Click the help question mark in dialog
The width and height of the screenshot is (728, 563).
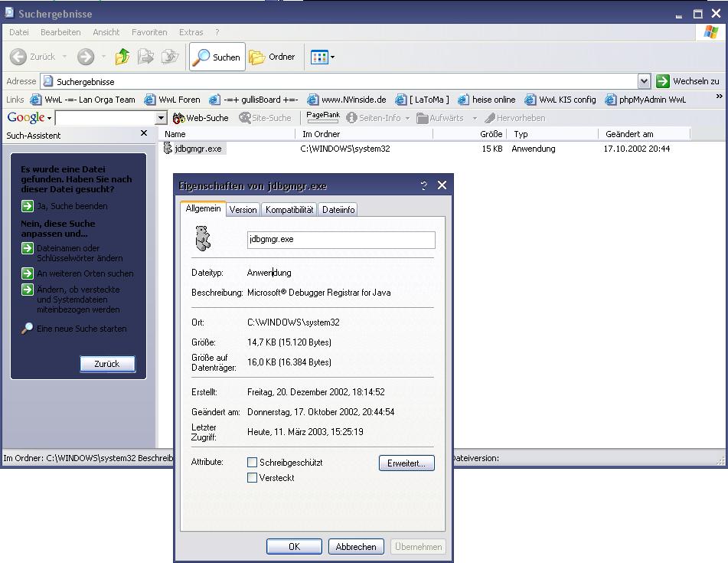pos(424,185)
